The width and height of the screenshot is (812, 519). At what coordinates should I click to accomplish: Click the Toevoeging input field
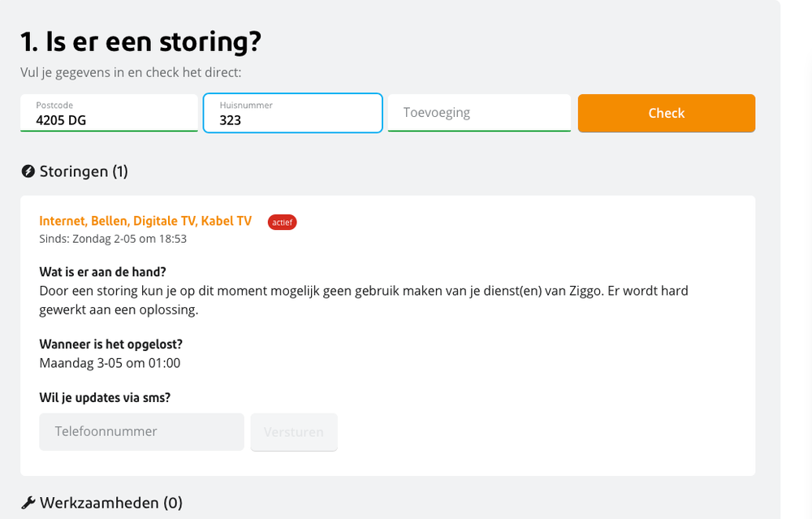point(479,113)
